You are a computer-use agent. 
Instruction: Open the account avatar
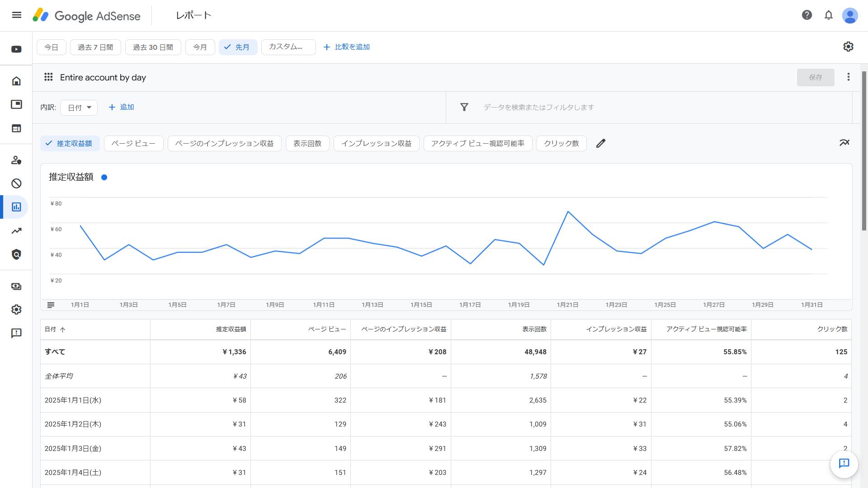pos(850,15)
